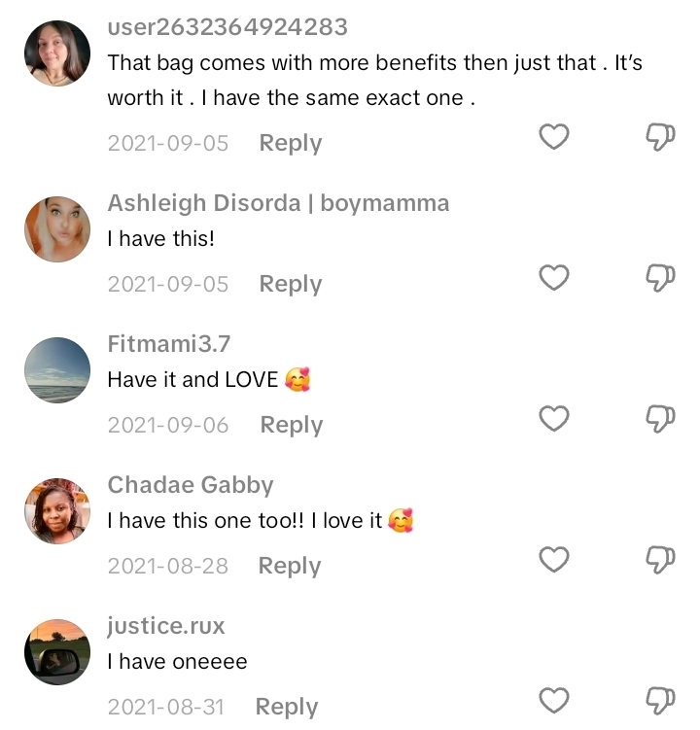Like justice.rux's "I have oneeee" comment
This screenshot has height=730, width=700.
(553, 701)
